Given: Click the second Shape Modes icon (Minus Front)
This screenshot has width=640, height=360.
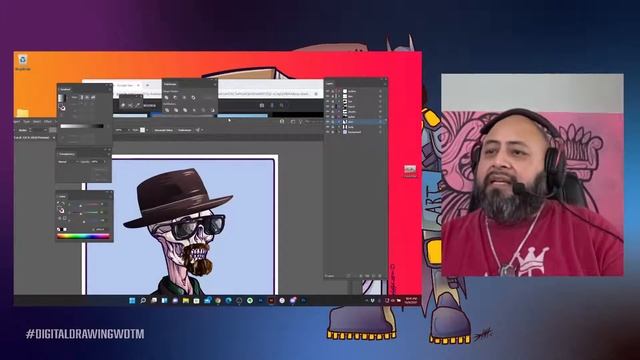Looking at the screenshot, I should pos(175,98).
